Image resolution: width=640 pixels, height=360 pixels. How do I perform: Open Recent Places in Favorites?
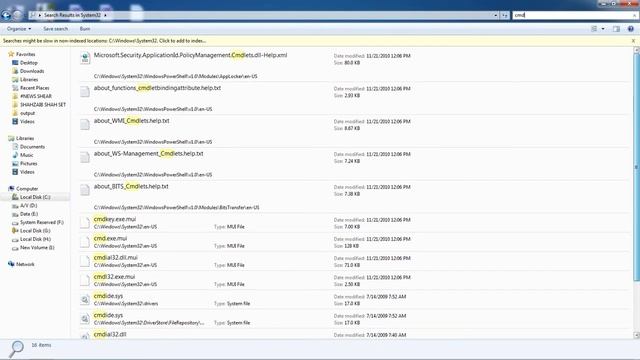coord(34,88)
